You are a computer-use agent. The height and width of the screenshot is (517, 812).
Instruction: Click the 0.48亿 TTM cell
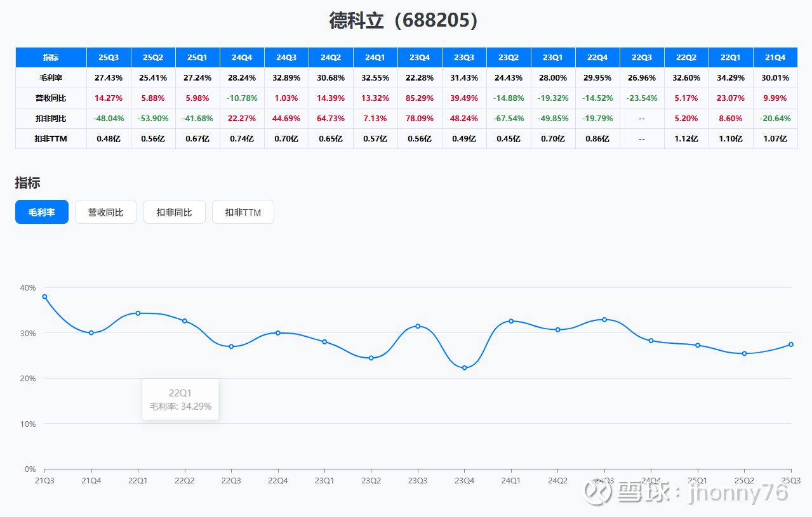tap(109, 139)
